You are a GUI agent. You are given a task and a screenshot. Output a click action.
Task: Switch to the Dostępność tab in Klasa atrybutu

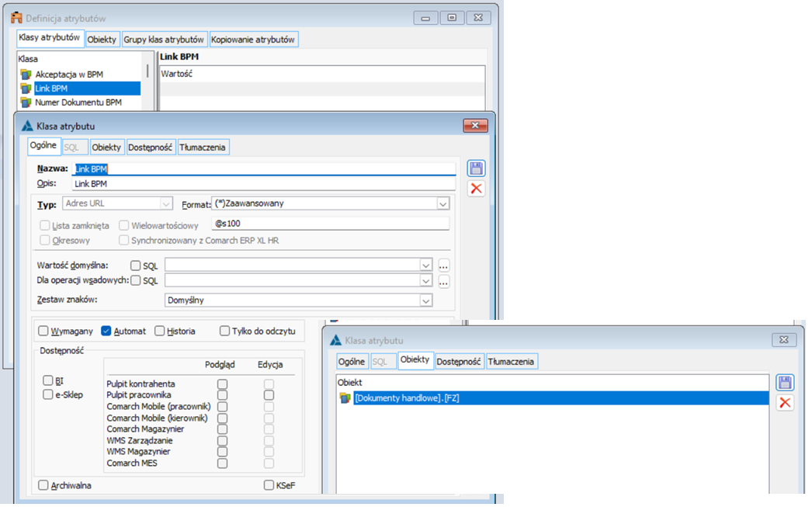(151, 147)
